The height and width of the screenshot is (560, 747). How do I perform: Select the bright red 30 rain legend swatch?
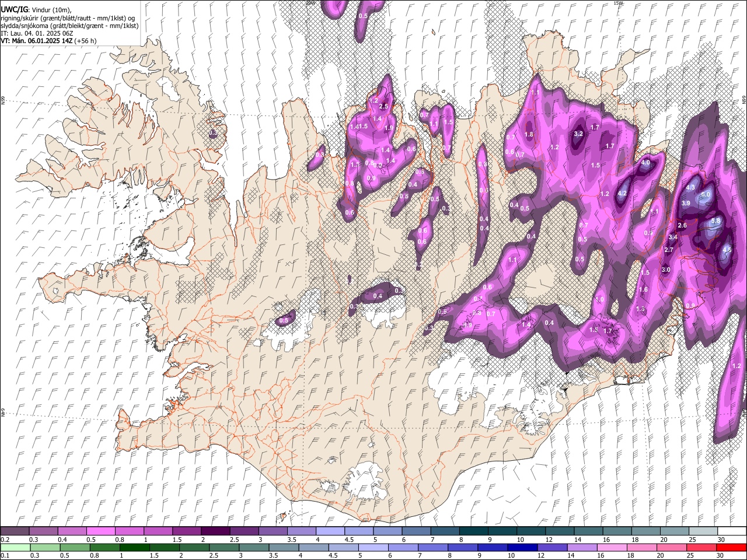point(731,547)
